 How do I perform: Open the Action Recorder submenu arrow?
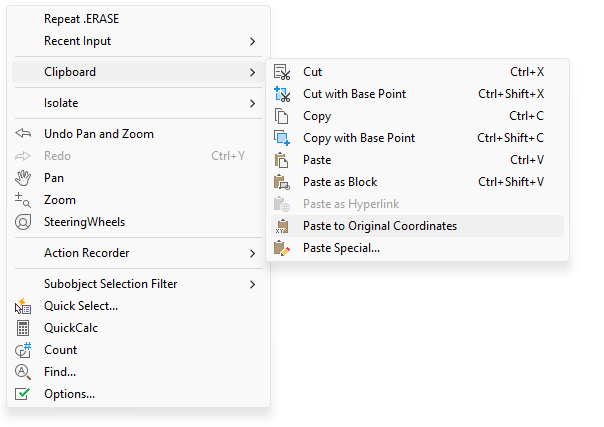pyautogui.click(x=252, y=253)
